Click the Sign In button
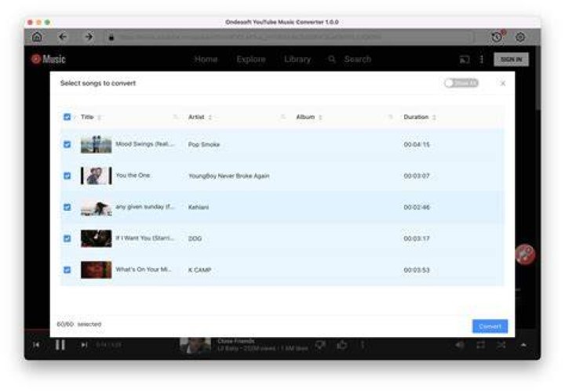Image resolution: width=565 pixels, height=392 pixels. pyautogui.click(x=511, y=60)
